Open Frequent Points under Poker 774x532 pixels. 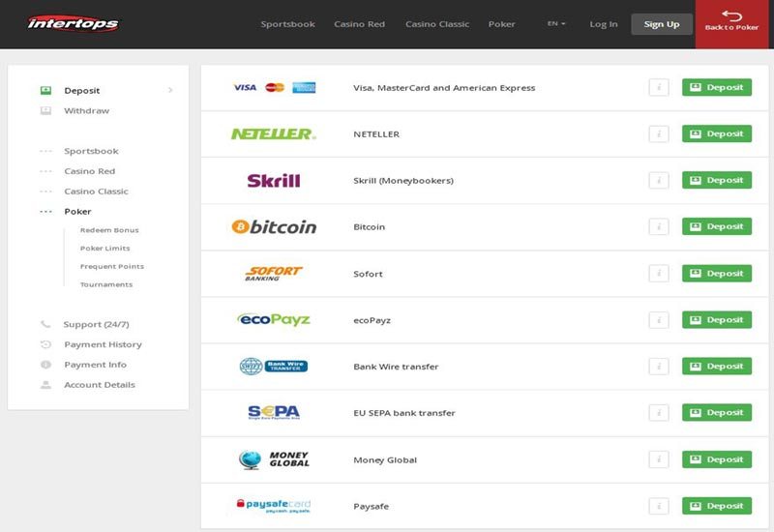[112, 267]
